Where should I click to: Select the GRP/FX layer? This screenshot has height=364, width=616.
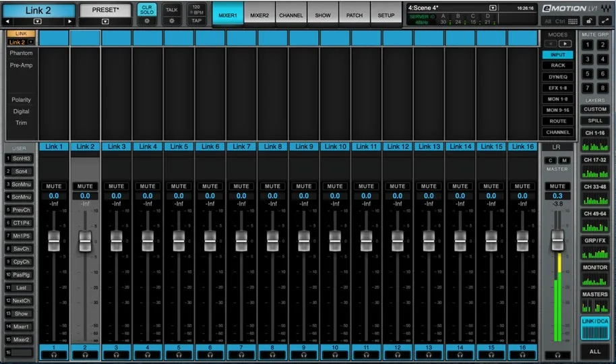[x=595, y=249]
